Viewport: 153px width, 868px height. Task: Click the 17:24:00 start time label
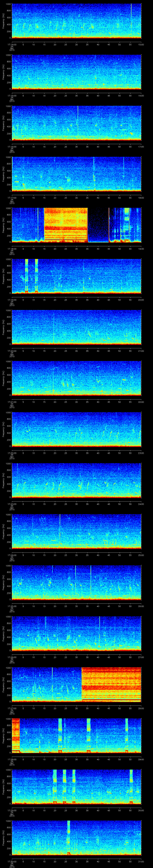pos(12,555)
